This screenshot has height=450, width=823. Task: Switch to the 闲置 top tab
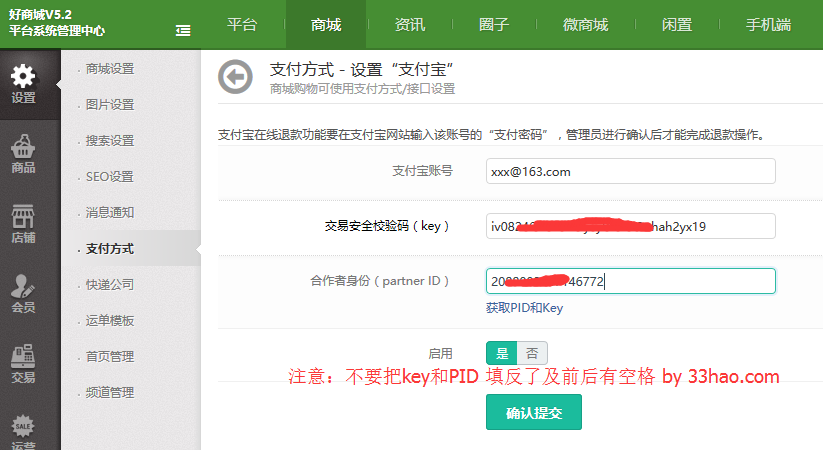click(x=677, y=25)
